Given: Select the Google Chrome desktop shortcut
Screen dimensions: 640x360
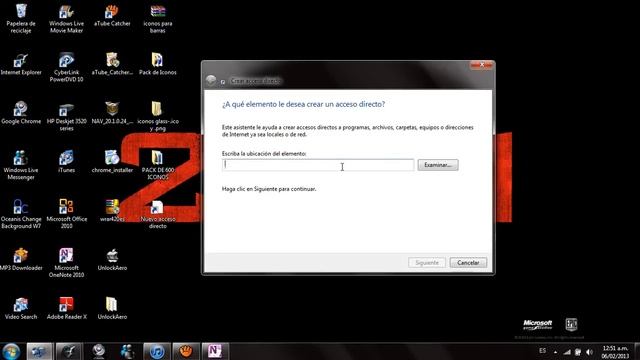Looking at the screenshot, I should 21,113.
